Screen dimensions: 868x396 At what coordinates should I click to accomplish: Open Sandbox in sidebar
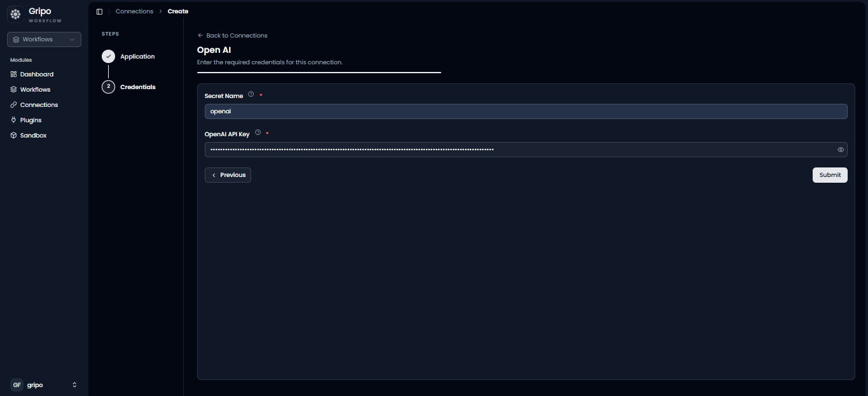(x=33, y=136)
